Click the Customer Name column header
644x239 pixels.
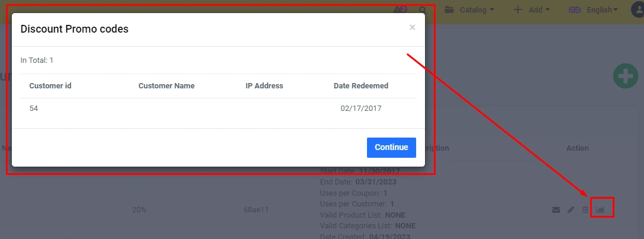[x=166, y=86]
